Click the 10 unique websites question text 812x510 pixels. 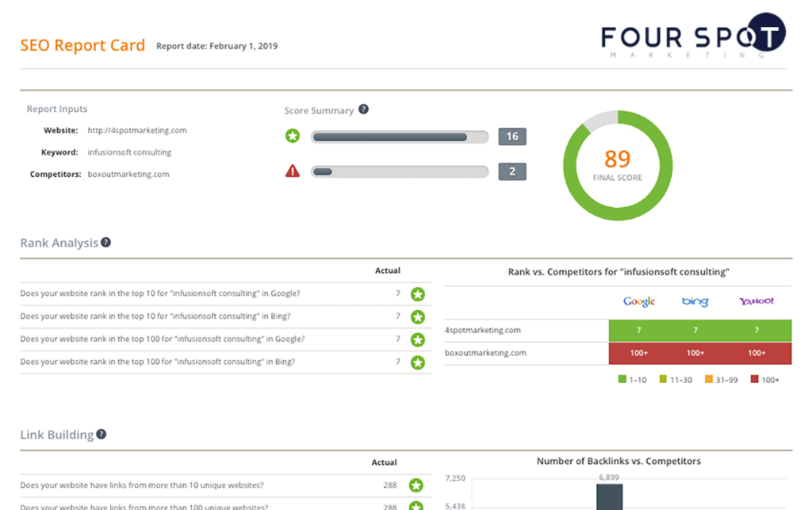[142, 485]
